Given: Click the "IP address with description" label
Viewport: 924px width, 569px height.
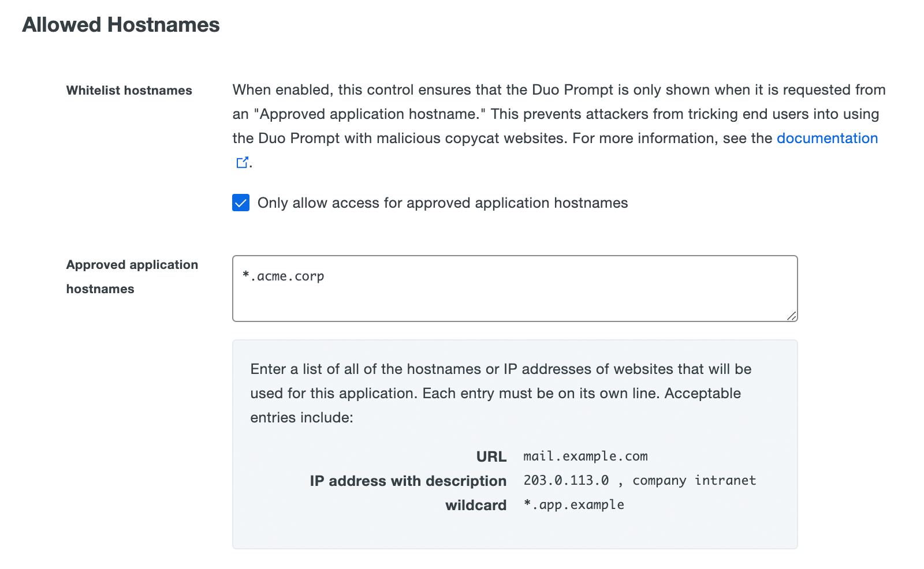Looking at the screenshot, I should [x=408, y=480].
